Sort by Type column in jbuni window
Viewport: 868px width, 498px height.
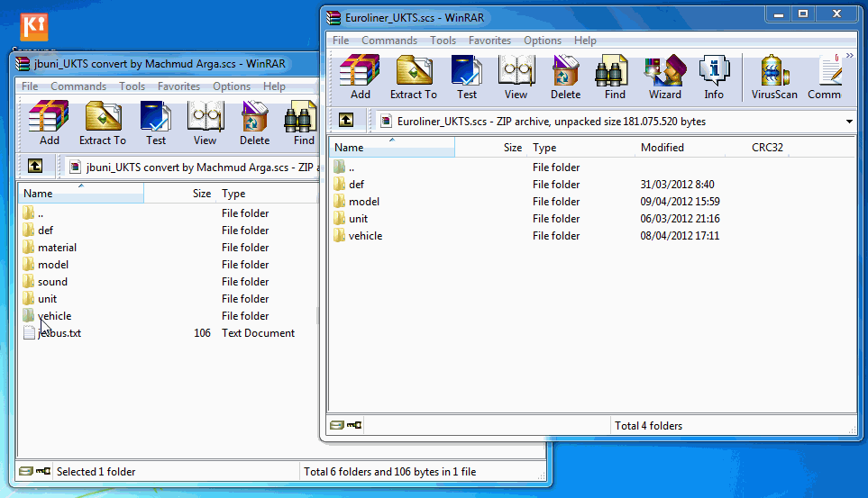(x=267, y=193)
